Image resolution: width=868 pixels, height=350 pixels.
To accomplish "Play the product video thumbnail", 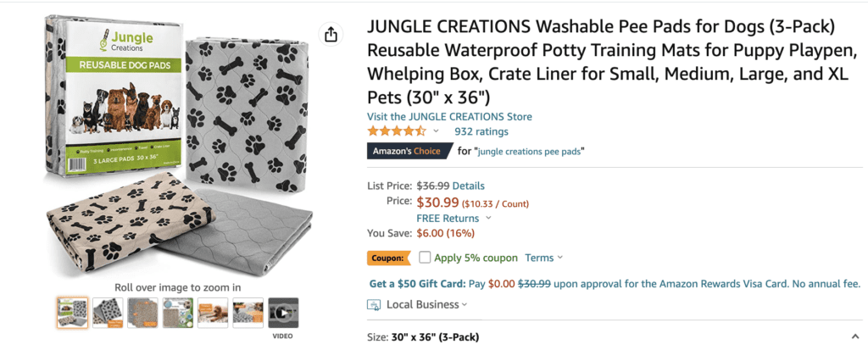I will point(283,313).
